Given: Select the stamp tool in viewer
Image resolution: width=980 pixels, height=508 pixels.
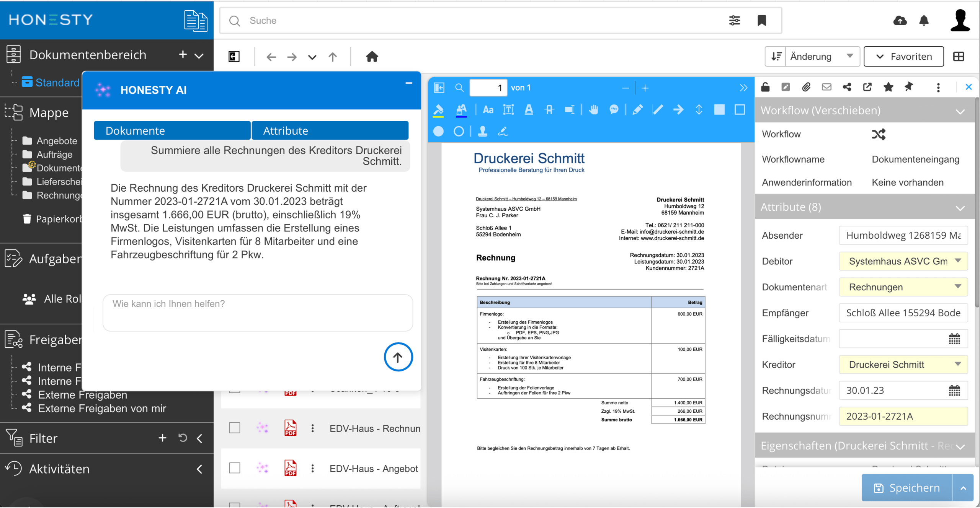Looking at the screenshot, I should (x=482, y=132).
